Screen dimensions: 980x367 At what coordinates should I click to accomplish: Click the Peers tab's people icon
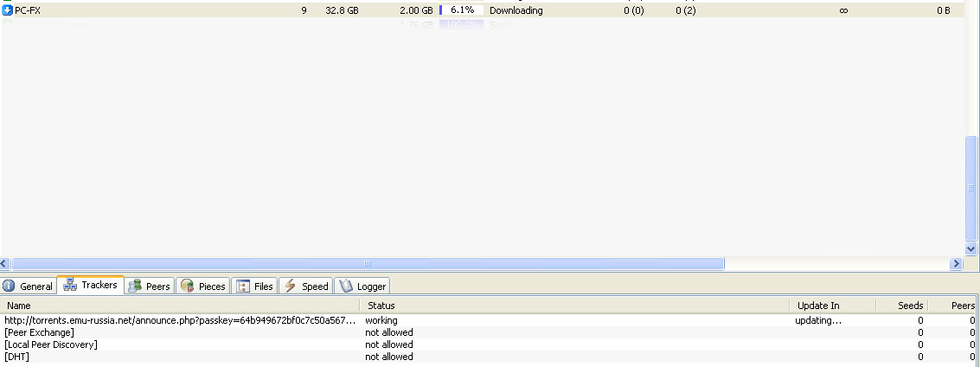[135, 287]
